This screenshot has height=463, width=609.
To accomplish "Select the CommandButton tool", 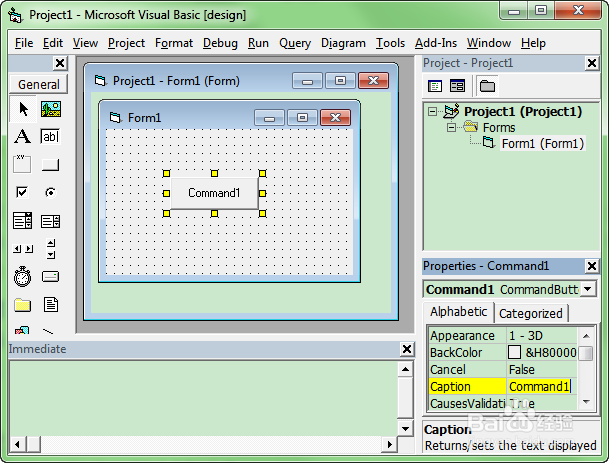I will pyautogui.click(x=50, y=165).
